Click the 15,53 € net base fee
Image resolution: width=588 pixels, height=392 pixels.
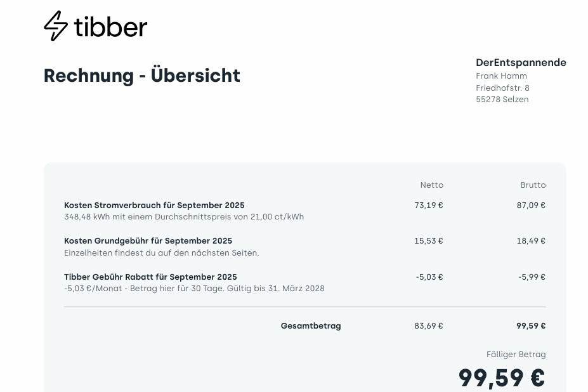429,241
